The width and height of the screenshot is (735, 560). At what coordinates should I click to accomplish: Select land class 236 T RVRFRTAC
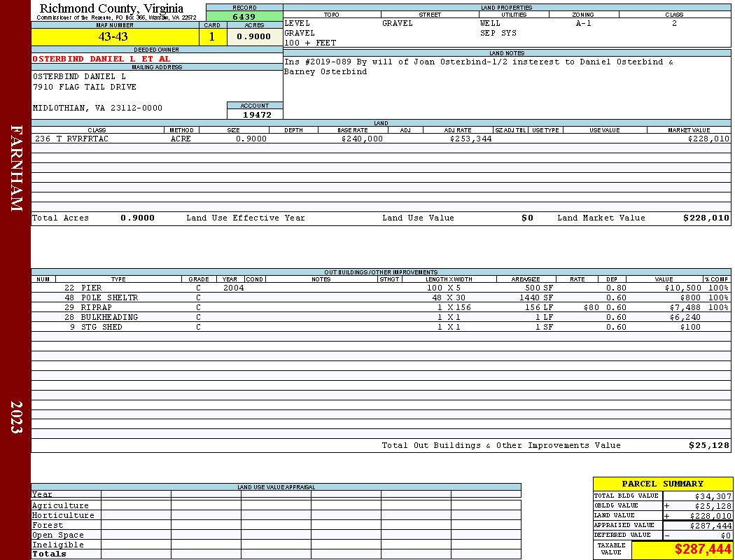[71, 139]
